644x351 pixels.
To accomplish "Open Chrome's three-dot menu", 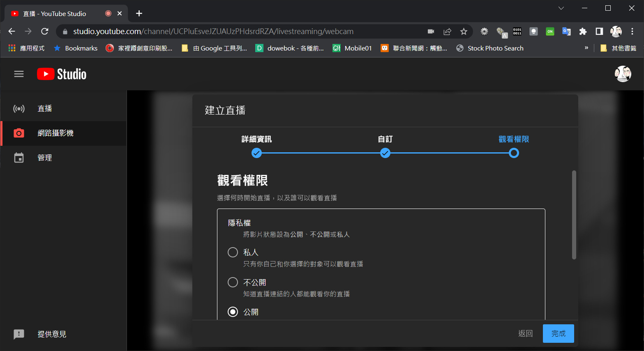I will point(632,31).
